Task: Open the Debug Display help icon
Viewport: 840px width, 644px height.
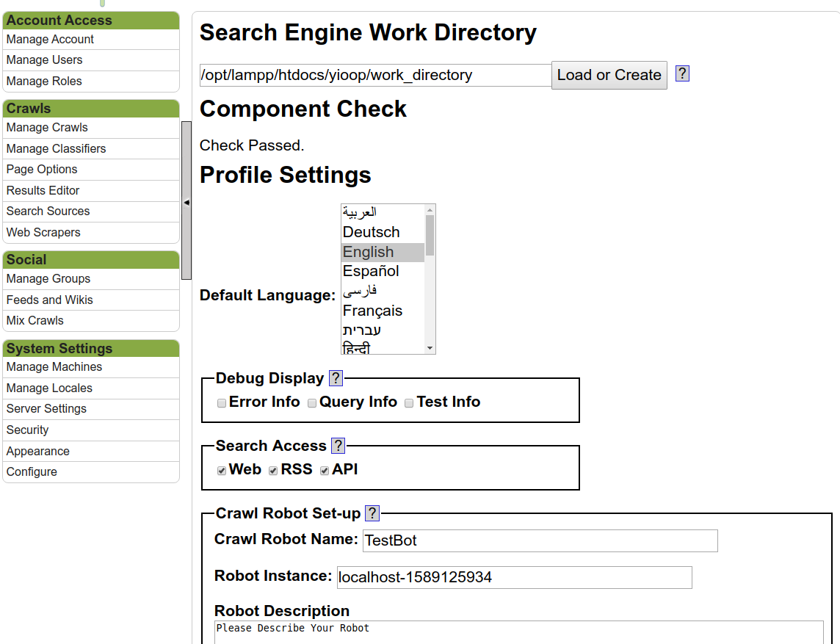Action: point(336,378)
